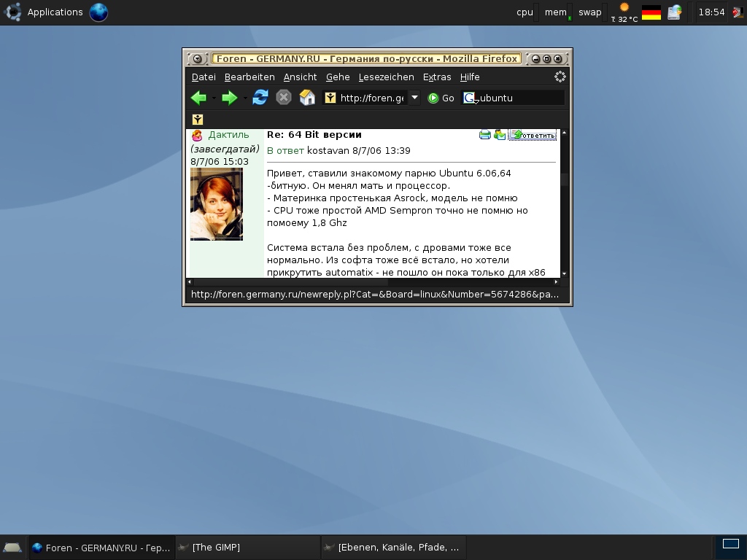The width and height of the screenshot is (747, 560).
Task: Click the horizontal scrollbar left arrow
Action: coord(190,282)
